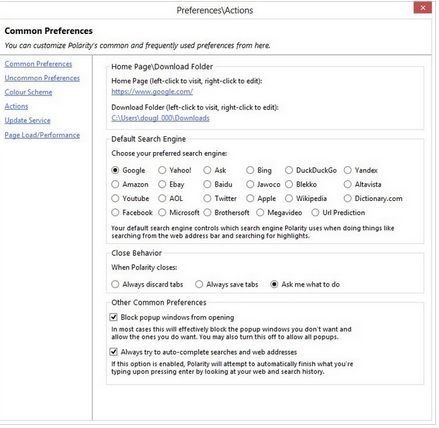Open the Actions preferences page
Viewport: 439px width, 428px height.
(16, 106)
